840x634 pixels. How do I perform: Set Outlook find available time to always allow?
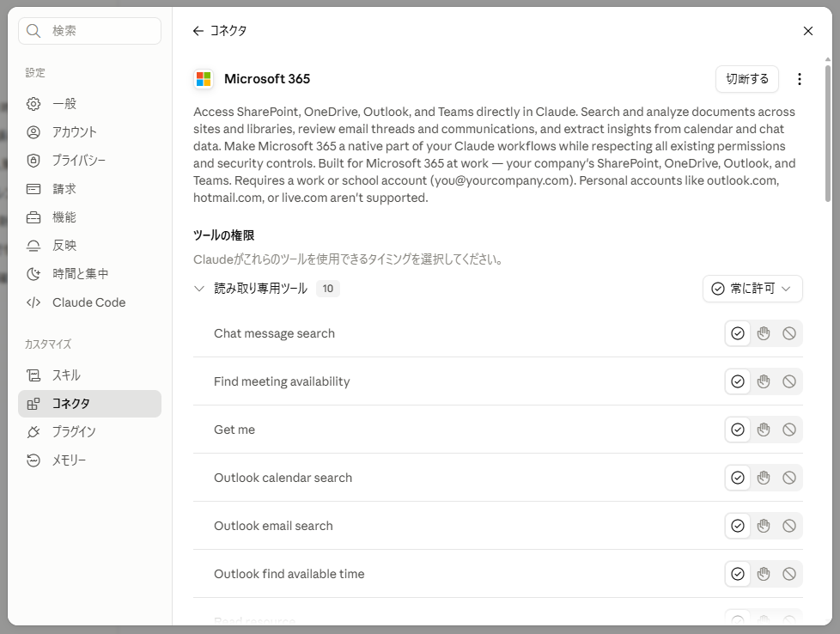pos(738,574)
